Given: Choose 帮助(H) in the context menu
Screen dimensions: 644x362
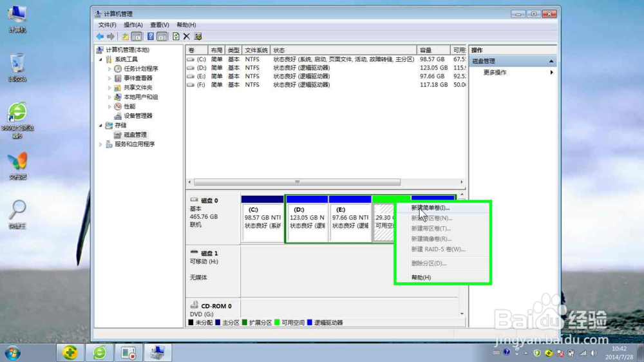Looking at the screenshot, I should click(x=442, y=278).
